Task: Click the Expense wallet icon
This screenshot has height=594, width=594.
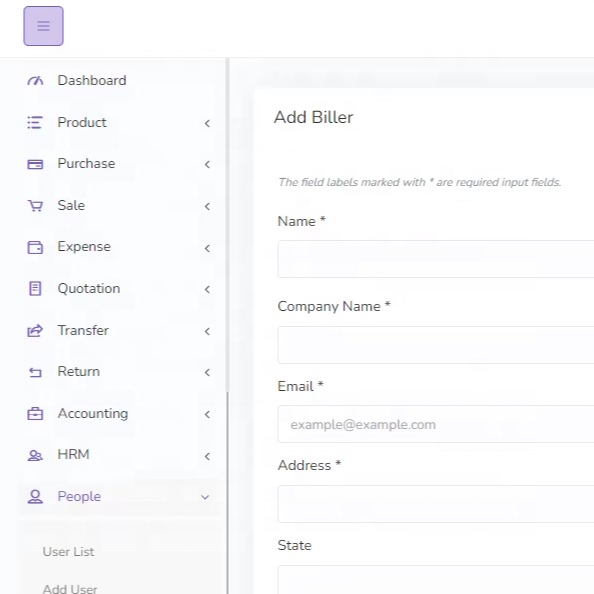Action: tap(35, 247)
